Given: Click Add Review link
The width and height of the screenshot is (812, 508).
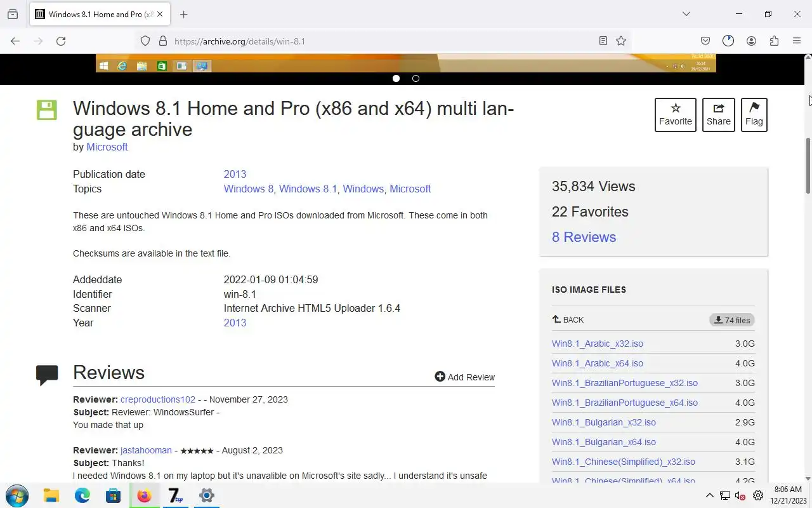Looking at the screenshot, I should (465, 377).
